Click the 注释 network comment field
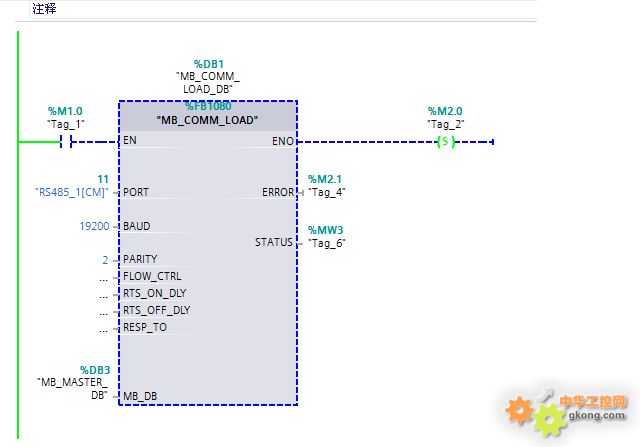Viewport: 640px width, 447px height. point(284,9)
